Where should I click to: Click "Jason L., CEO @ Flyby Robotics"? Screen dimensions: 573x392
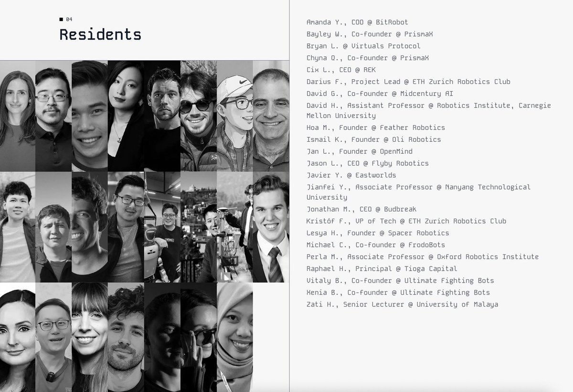(x=367, y=163)
